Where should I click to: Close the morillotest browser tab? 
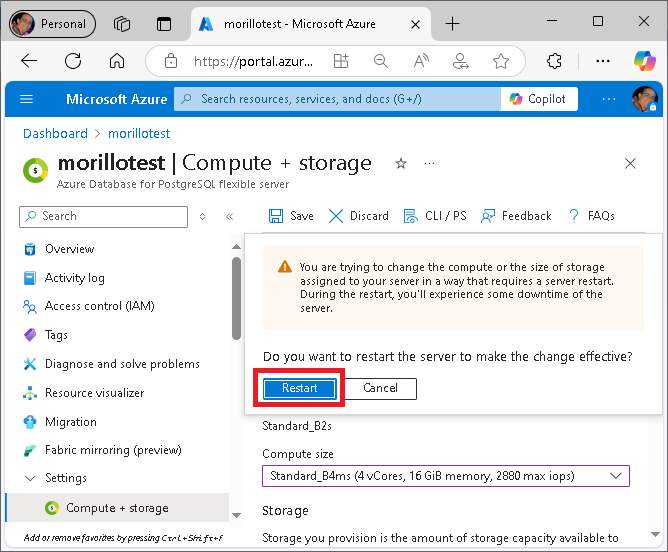(x=415, y=25)
